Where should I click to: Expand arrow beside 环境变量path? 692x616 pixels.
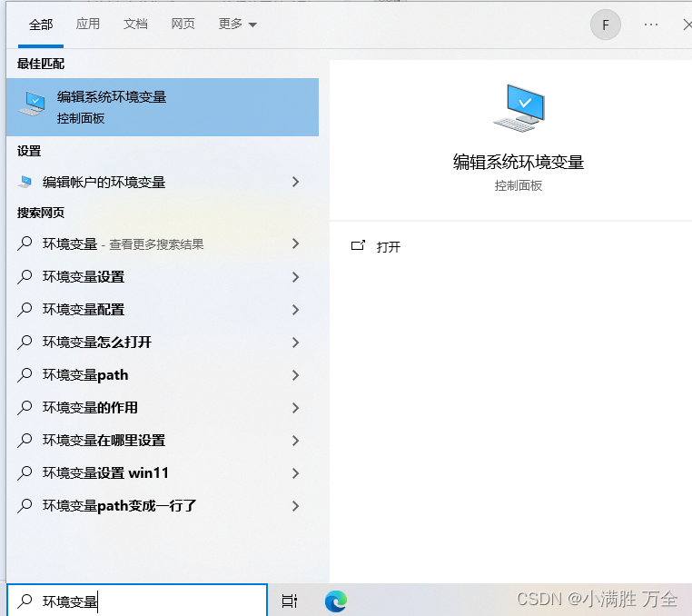[x=296, y=375]
